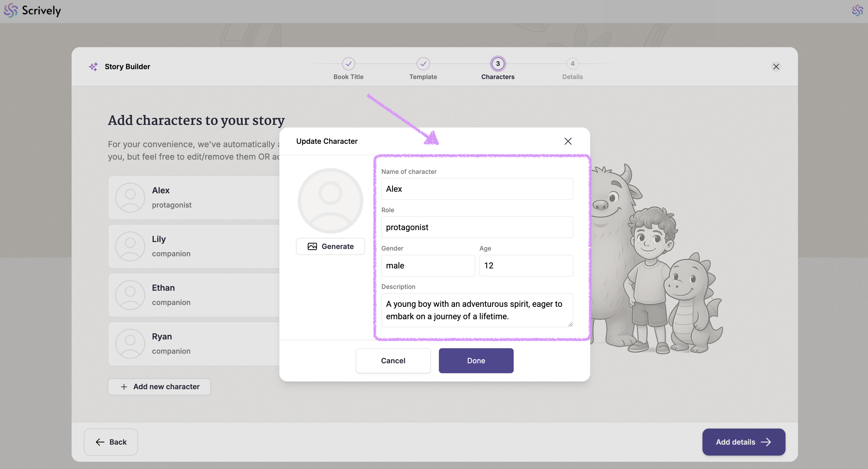Screen dimensions: 868x469
Task: Click the large avatar placeholder in dialog
Action: 330,201
